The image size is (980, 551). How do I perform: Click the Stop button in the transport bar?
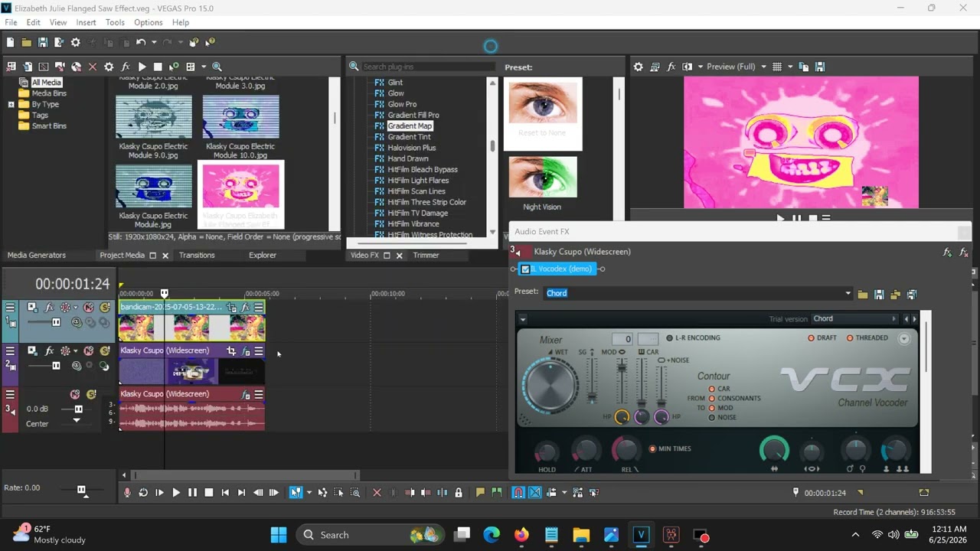[x=209, y=493]
